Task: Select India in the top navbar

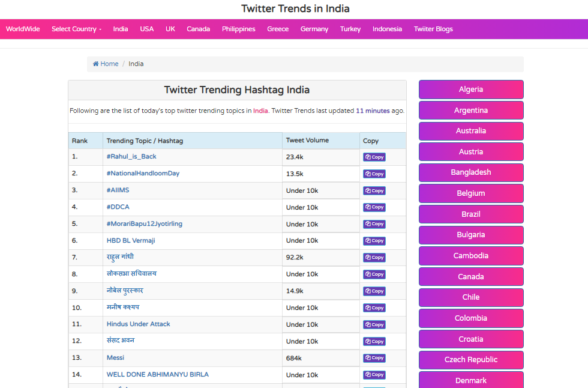Action: (x=121, y=29)
